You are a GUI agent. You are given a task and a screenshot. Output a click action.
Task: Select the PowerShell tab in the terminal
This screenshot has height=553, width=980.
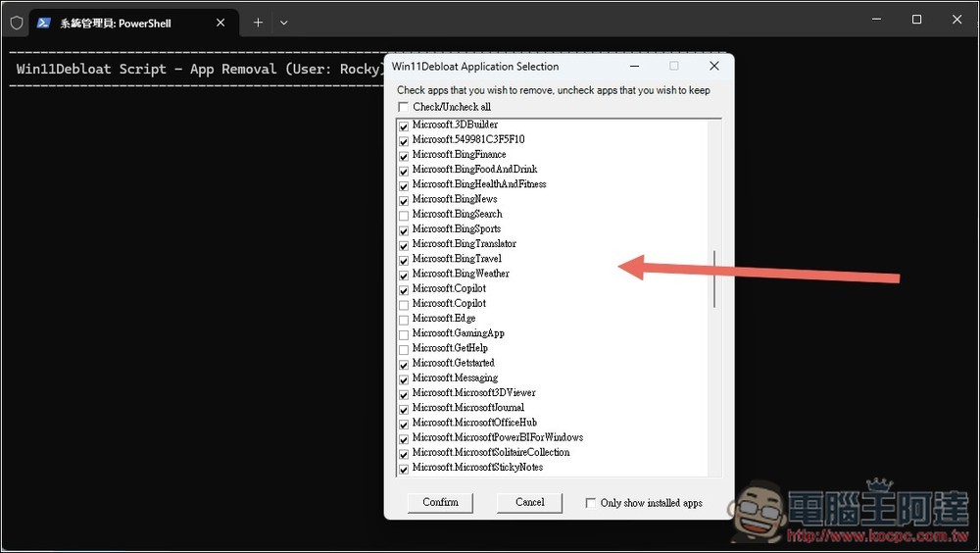click(133, 24)
